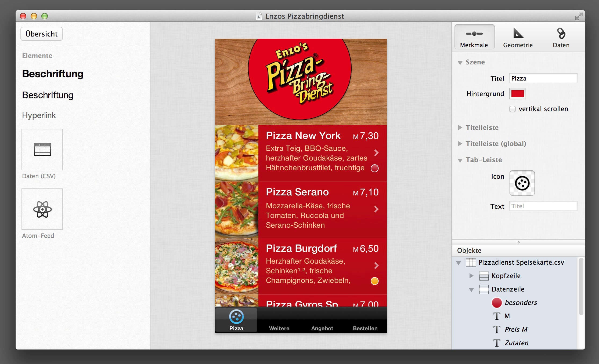Click the price 6,50 text

click(369, 249)
